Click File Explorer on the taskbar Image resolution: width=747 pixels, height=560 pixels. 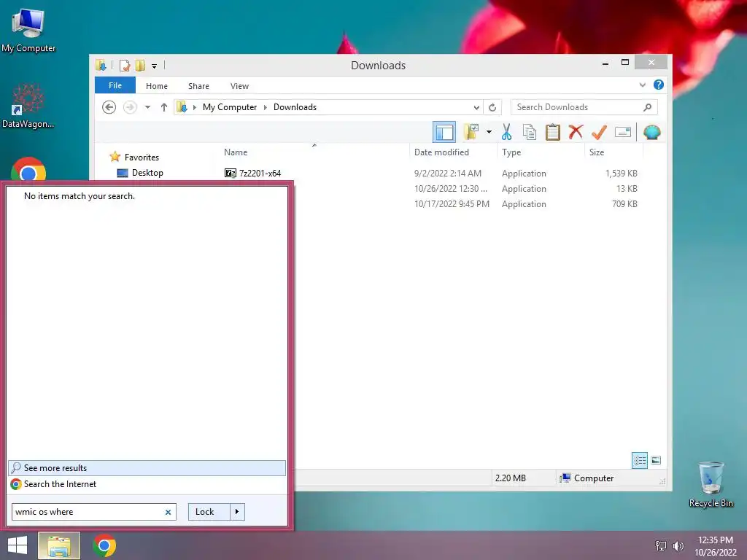click(59, 545)
